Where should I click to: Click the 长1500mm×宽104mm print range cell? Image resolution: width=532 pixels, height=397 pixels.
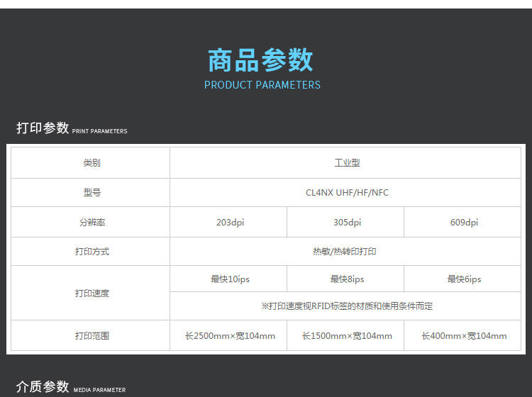pos(347,336)
